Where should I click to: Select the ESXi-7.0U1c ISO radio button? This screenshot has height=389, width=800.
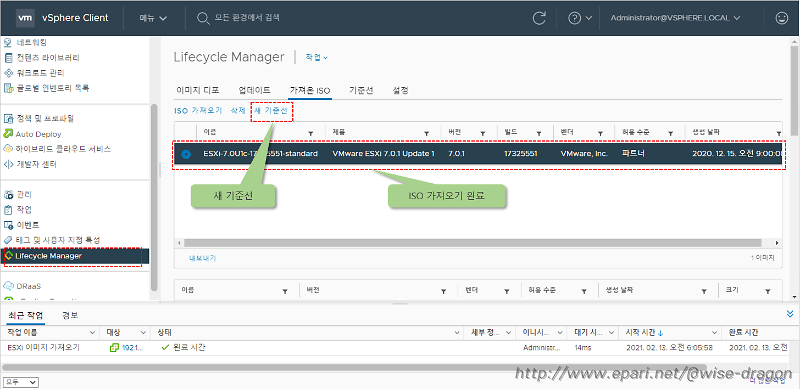click(x=186, y=154)
